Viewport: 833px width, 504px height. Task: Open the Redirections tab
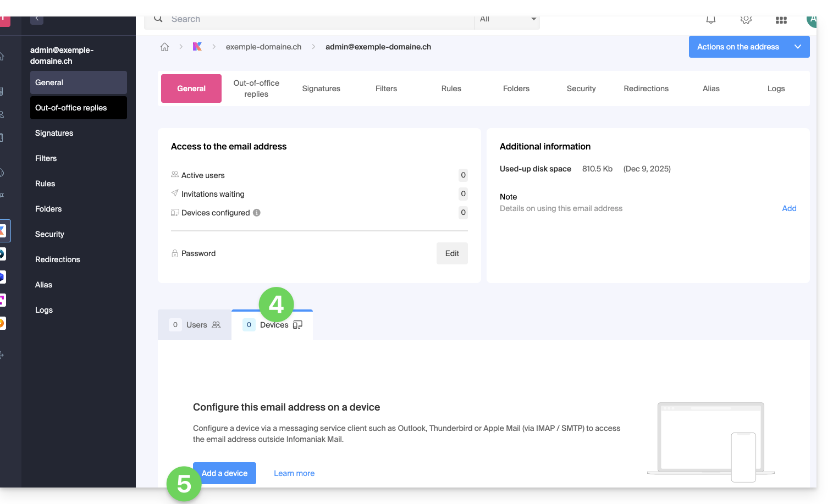(646, 88)
